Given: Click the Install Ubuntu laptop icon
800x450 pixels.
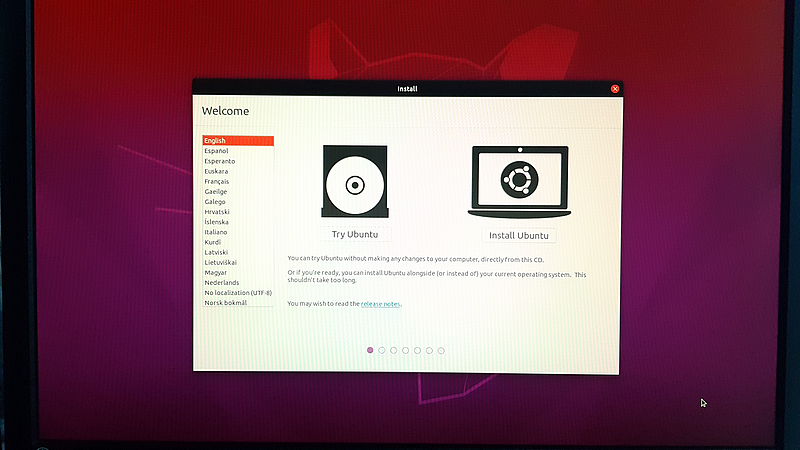Looking at the screenshot, I should click(x=519, y=182).
